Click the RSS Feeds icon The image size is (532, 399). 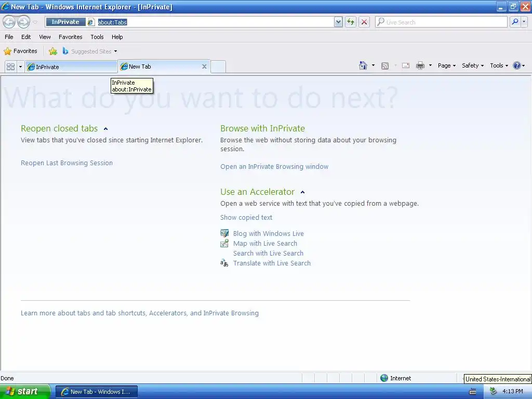(x=385, y=66)
